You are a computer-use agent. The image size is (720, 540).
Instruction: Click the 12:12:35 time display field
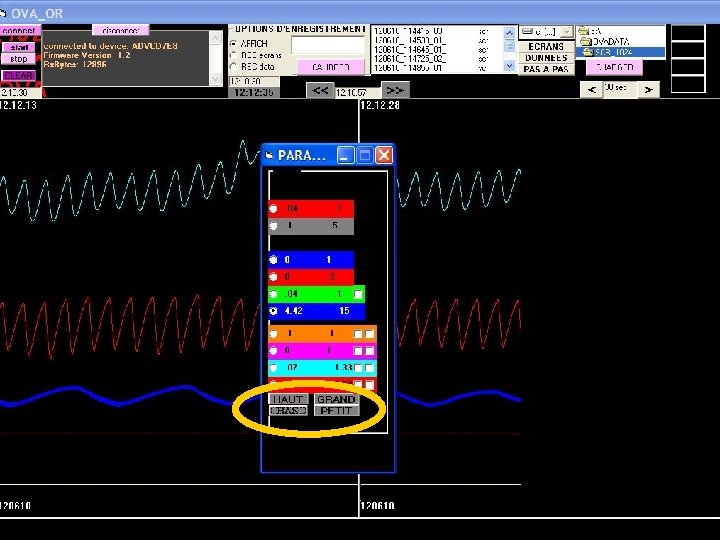point(254,92)
